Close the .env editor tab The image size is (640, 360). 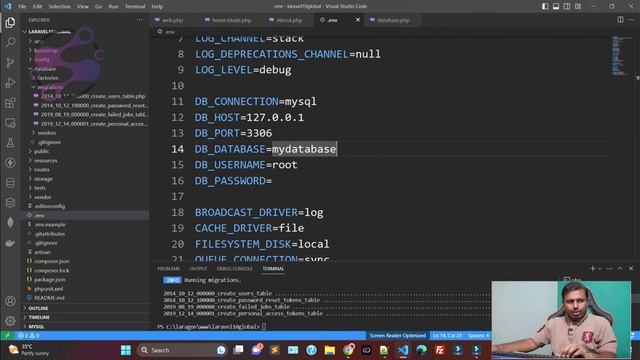(358, 20)
